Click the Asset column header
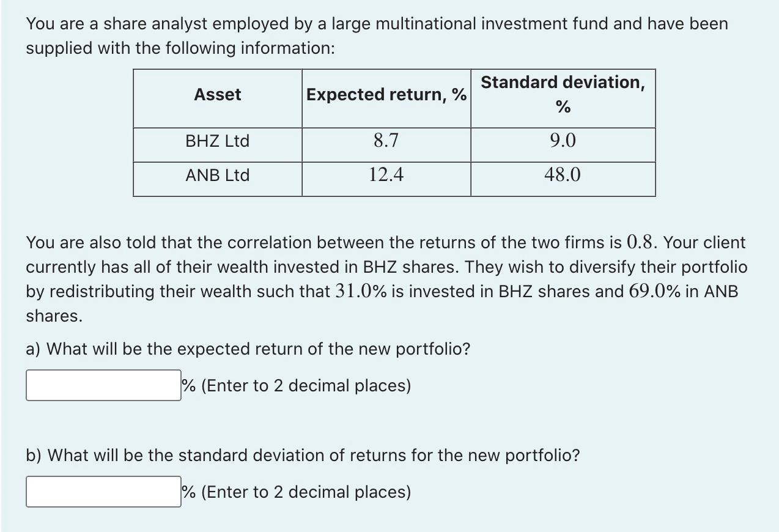The height and width of the screenshot is (532, 779). pos(217,95)
